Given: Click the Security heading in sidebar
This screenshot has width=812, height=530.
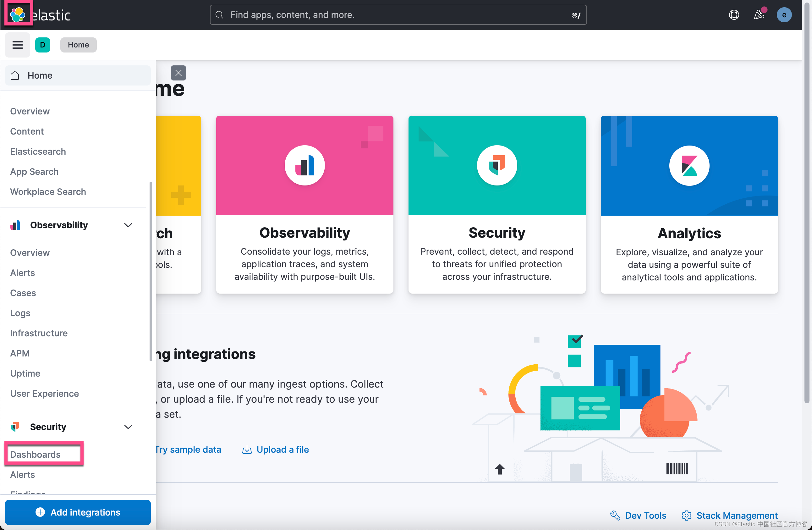Looking at the screenshot, I should 48,427.
